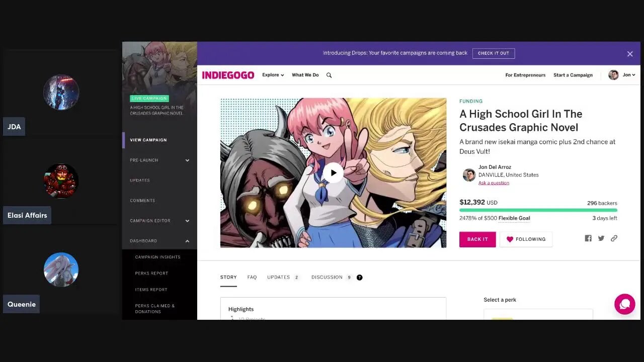Click Jon Del Arroz creator avatar

coord(469,175)
